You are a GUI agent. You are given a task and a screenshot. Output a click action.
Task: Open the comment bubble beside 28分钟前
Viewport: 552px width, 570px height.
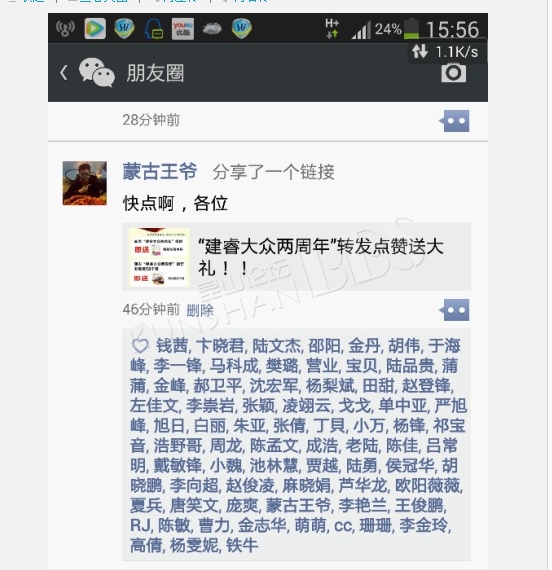click(x=454, y=121)
